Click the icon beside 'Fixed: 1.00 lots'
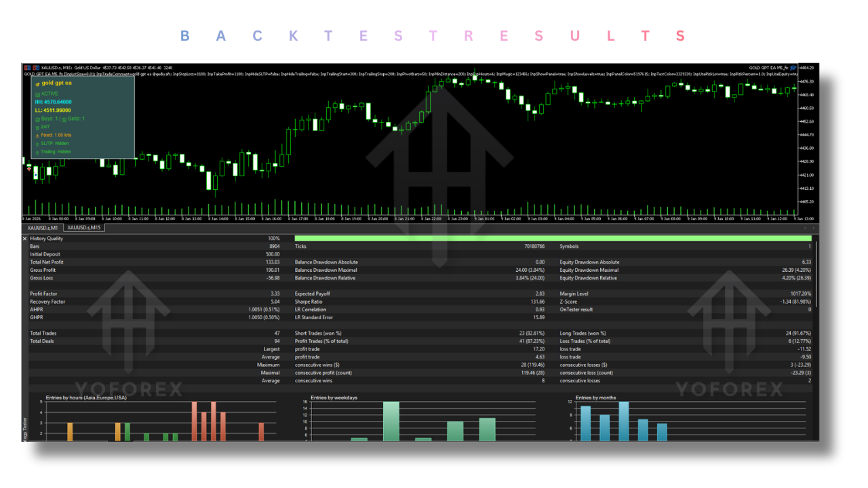The image size is (868, 488). click(37, 136)
